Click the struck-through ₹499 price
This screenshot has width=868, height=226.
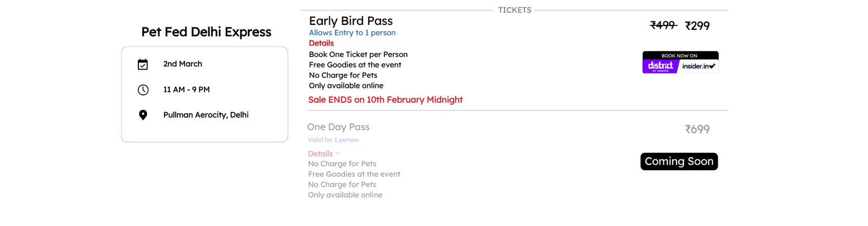click(x=663, y=25)
